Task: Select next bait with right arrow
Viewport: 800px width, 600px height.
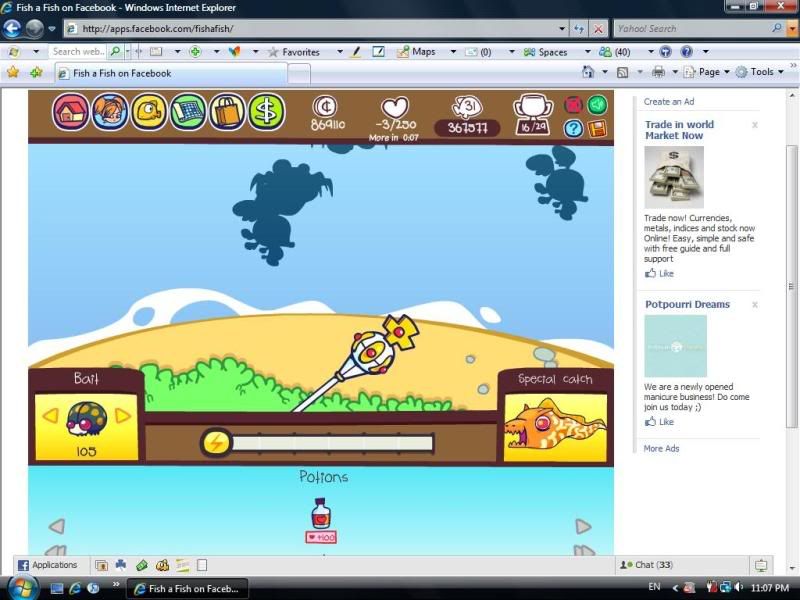Action: pyautogui.click(x=123, y=415)
